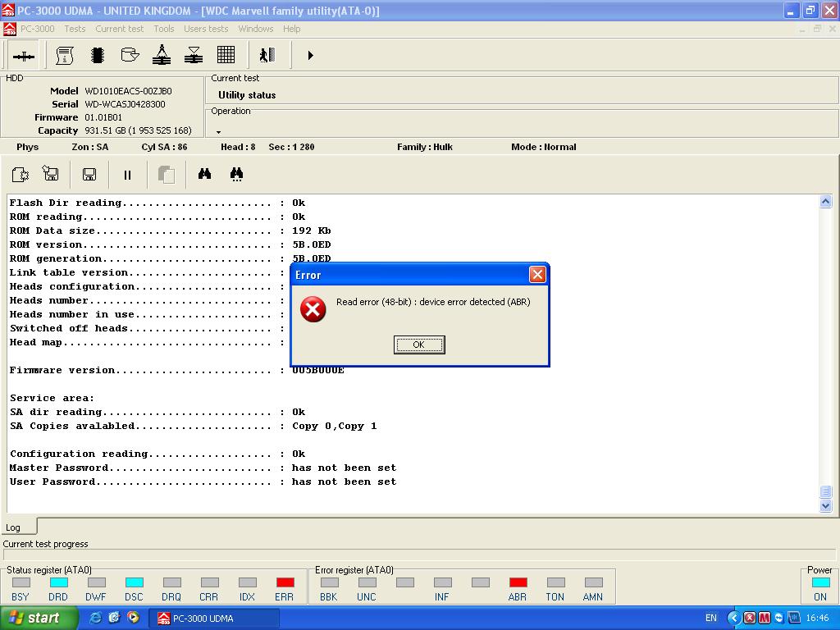This screenshot has height=630, width=840.
Task: Click the Utility status text
Action: (x=247, y=95)
